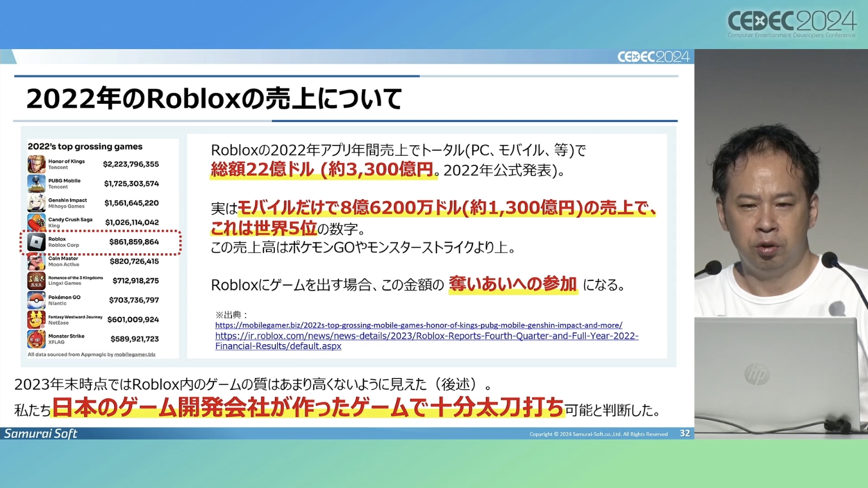The image size is (868, 488).
Task: Click the line mentioning ポケモンGOやモンスターストライク
Action: (363, 247)
